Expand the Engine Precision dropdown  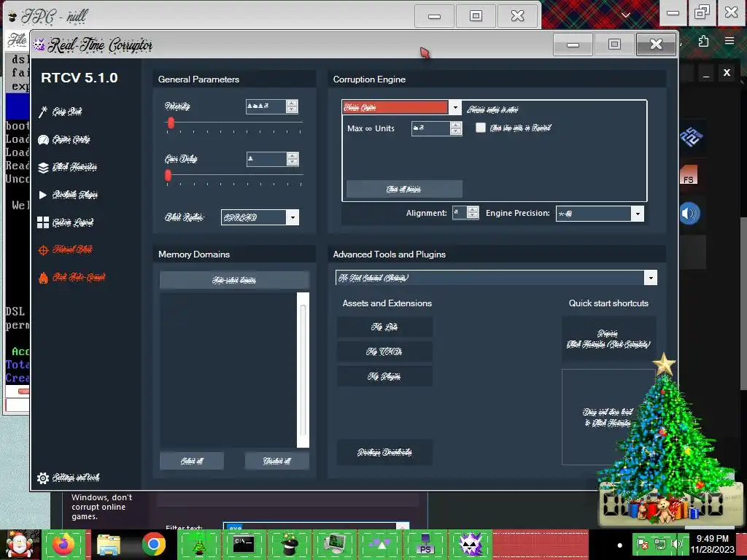(x=638, y=214)
